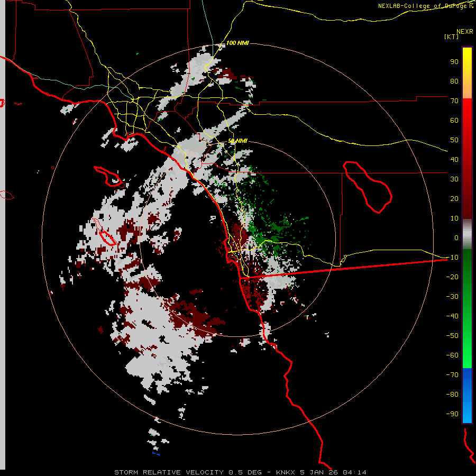
Task: Click the 100 NMI range ring label
Action: (x=237, y=43)
